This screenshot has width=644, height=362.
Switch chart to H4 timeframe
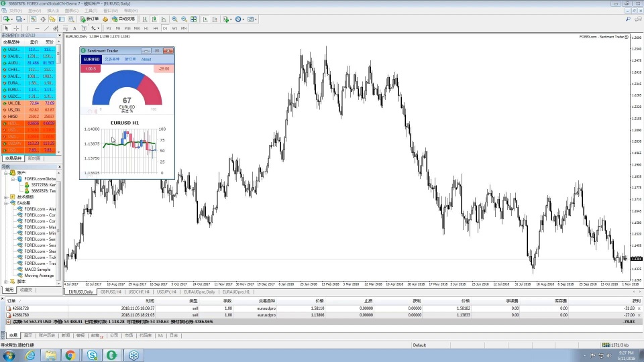(156, 28)
